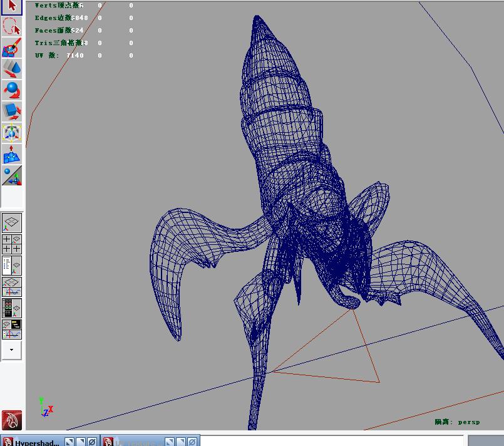Choose the Persp/Graph Editor layout

(x=12, y=287)
